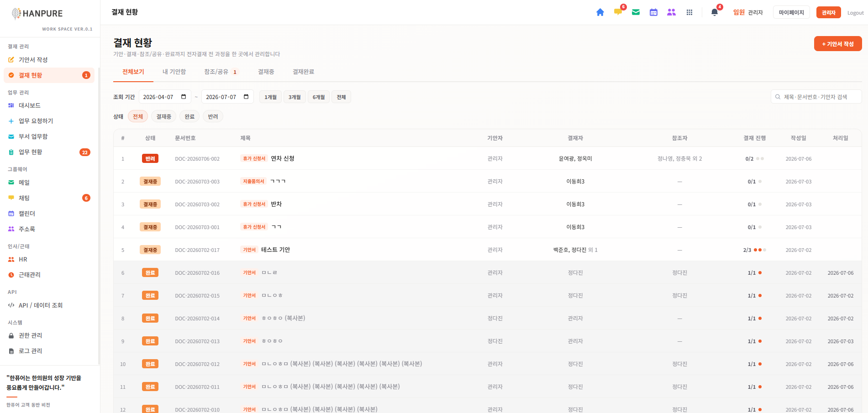
Task: Open the calendar icon in top bar
Action: pos(653,12)
